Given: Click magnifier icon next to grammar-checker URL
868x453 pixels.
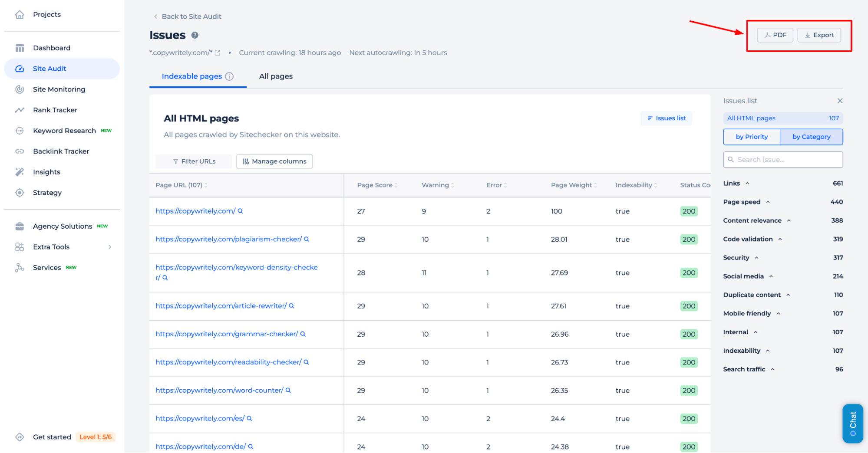Looking at the screenshot, I should click(x=303, y=334).
